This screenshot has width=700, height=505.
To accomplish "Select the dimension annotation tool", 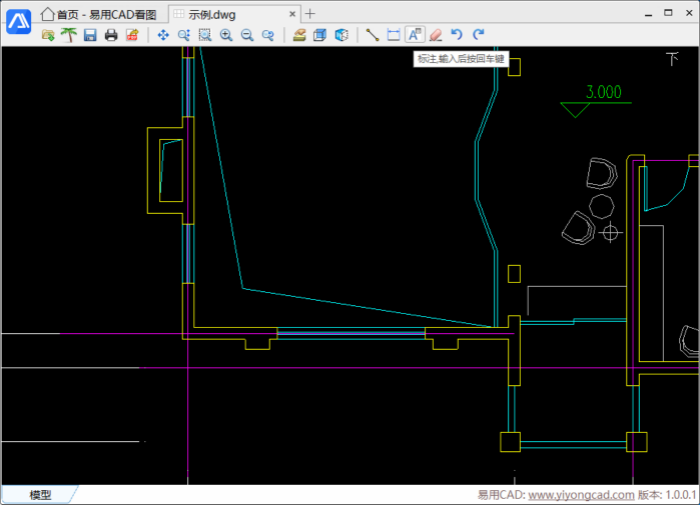I will (393, 35).
